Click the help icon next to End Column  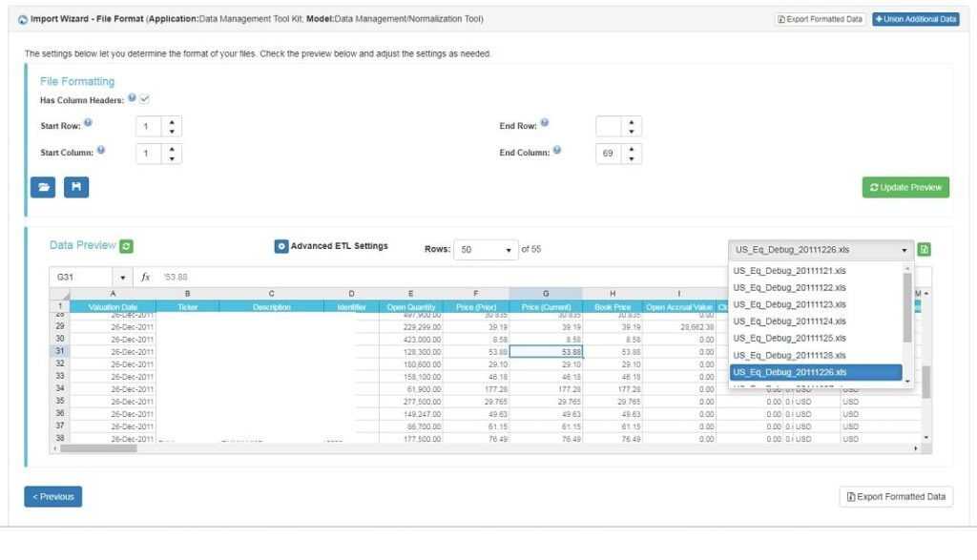click(557, 150)
